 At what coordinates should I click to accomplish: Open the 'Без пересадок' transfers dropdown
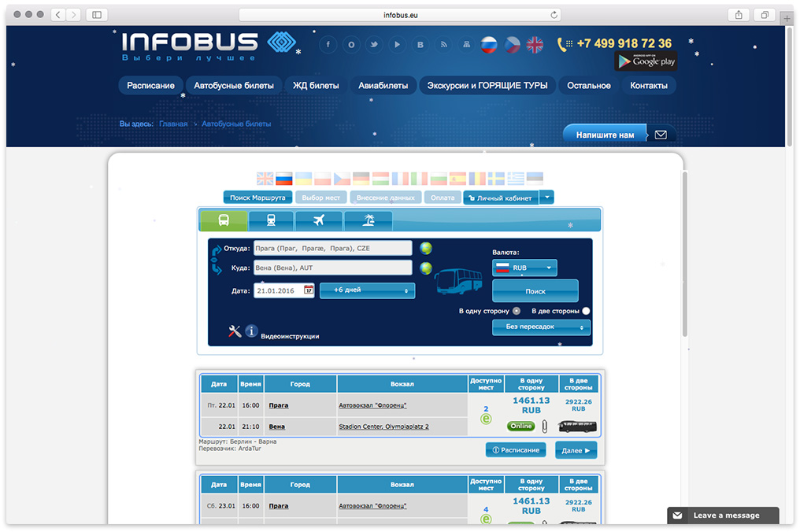tap(541, 327)
